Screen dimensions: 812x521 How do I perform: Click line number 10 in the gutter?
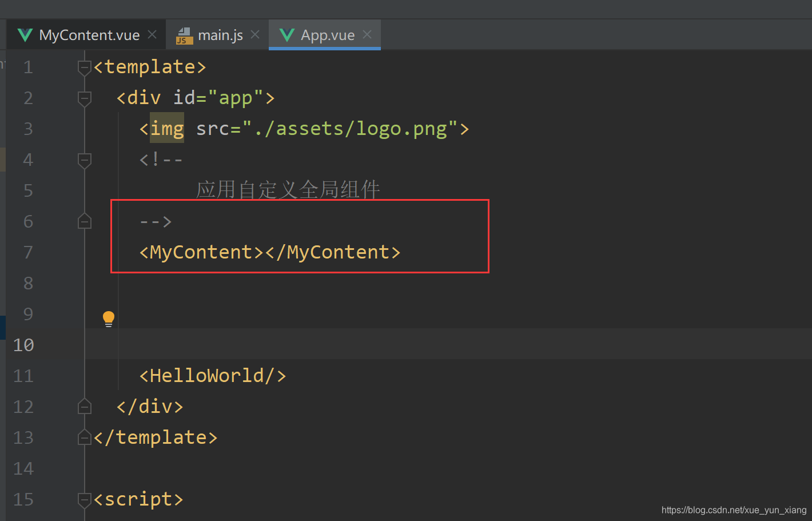[x=23, y=345]
